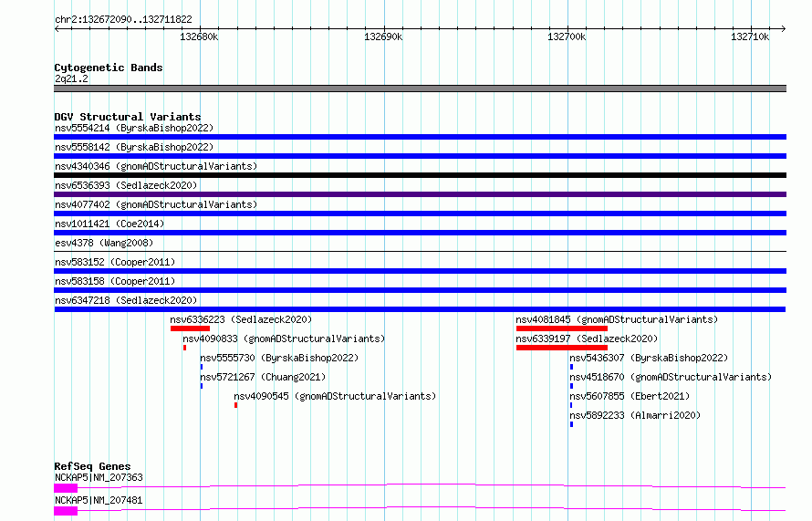Click nsv5721267 (Chuang2021) label
Viewport: 812px width, 521px height.
click(x=263, y=377)
